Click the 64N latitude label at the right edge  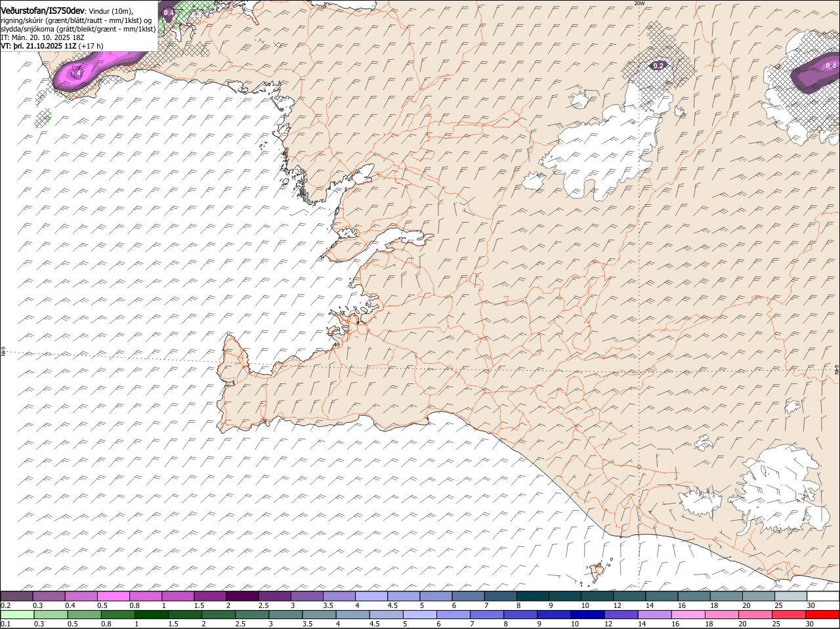837,370
